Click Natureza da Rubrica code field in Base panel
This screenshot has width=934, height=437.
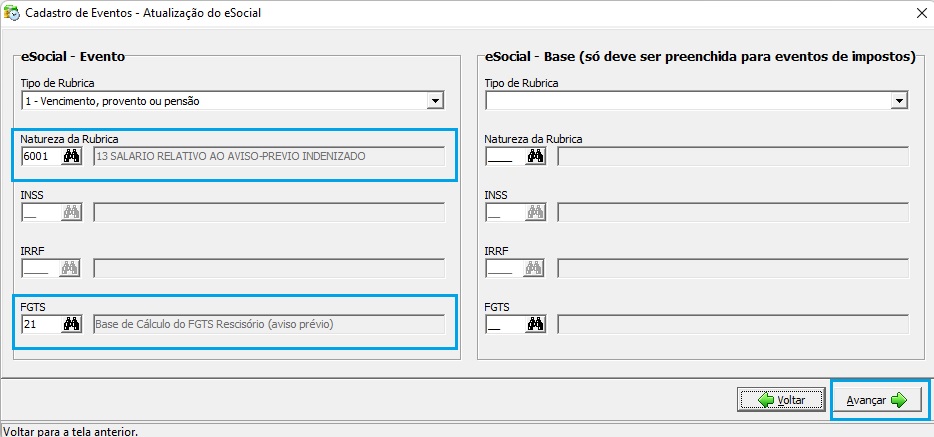coord(505,157)
